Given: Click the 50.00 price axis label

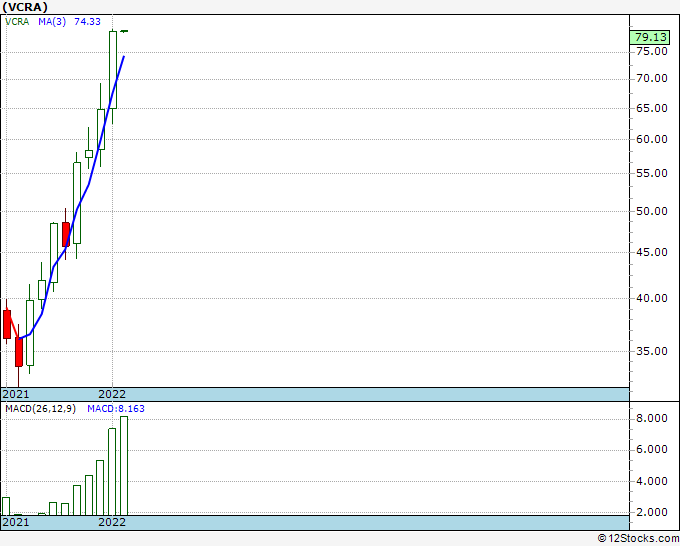Looking at the screenshot, I should point(652,211).
